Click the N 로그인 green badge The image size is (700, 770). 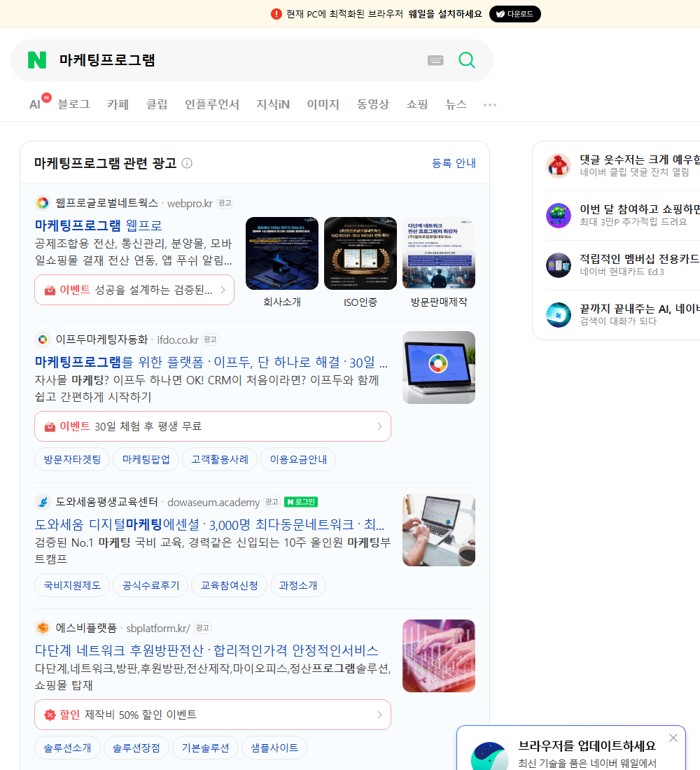click(301, 502)
